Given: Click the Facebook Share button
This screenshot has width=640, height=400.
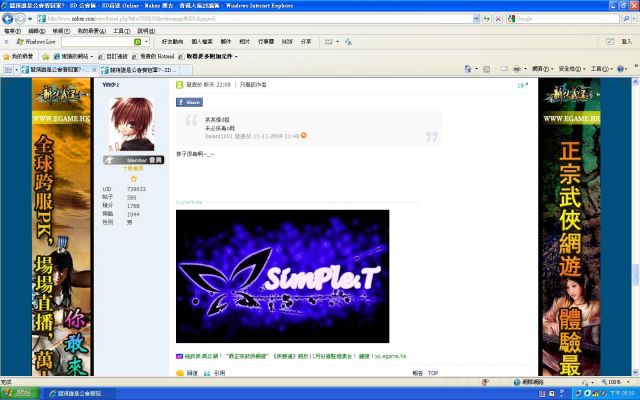Looking at the screenshot, I should tap(189, 102).
